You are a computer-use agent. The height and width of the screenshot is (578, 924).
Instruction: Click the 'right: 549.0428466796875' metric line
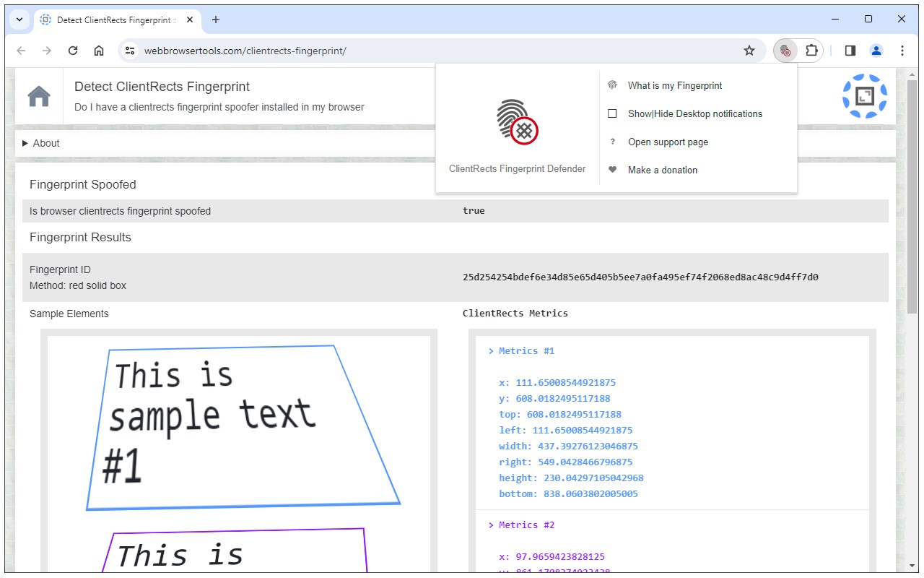[566, 462]
